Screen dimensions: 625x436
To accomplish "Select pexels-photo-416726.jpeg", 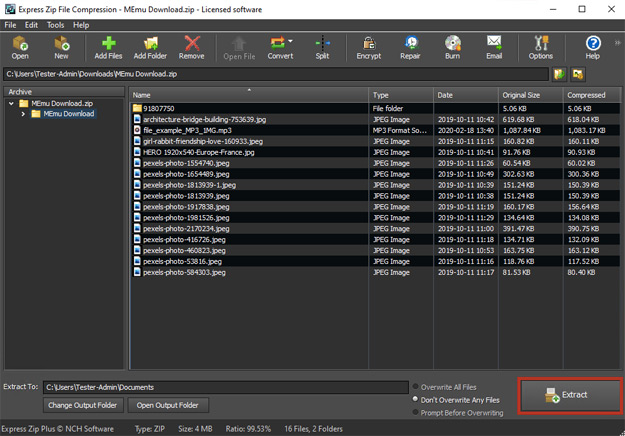I will [375, 240].
